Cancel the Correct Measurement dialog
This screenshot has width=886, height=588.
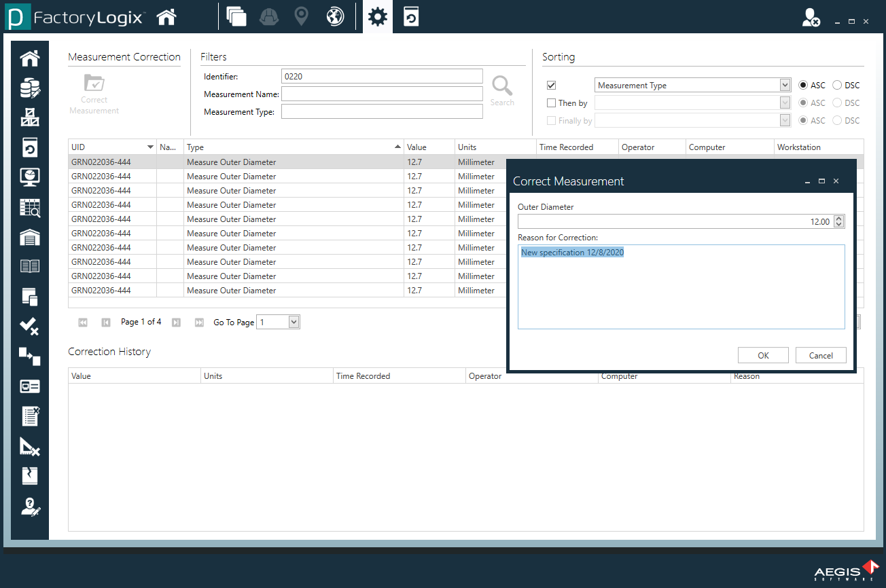821,356
